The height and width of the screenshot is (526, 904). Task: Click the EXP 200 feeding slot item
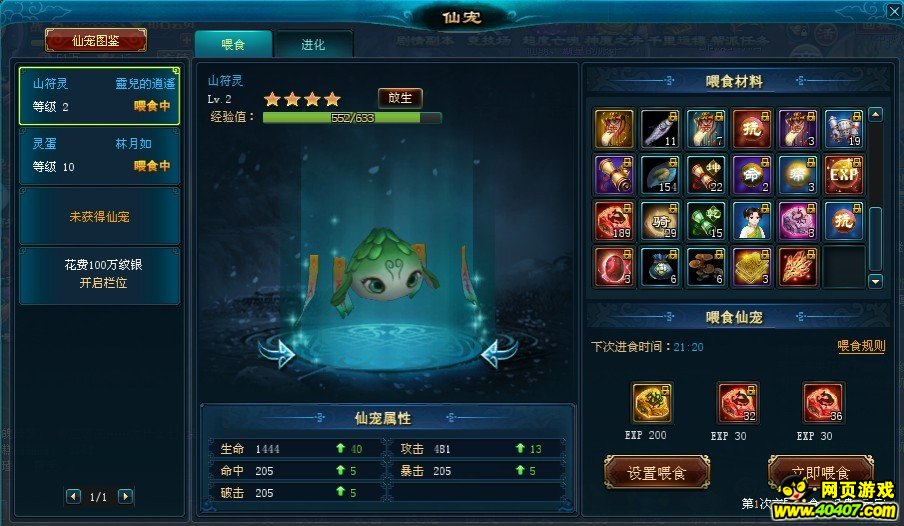coord(651,403)
